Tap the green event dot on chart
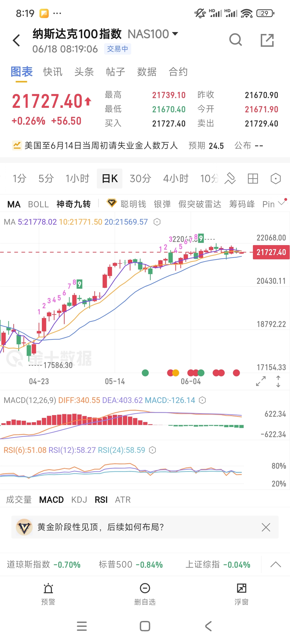290x644 pixels. pyautogui.click(x=145, y=373)
